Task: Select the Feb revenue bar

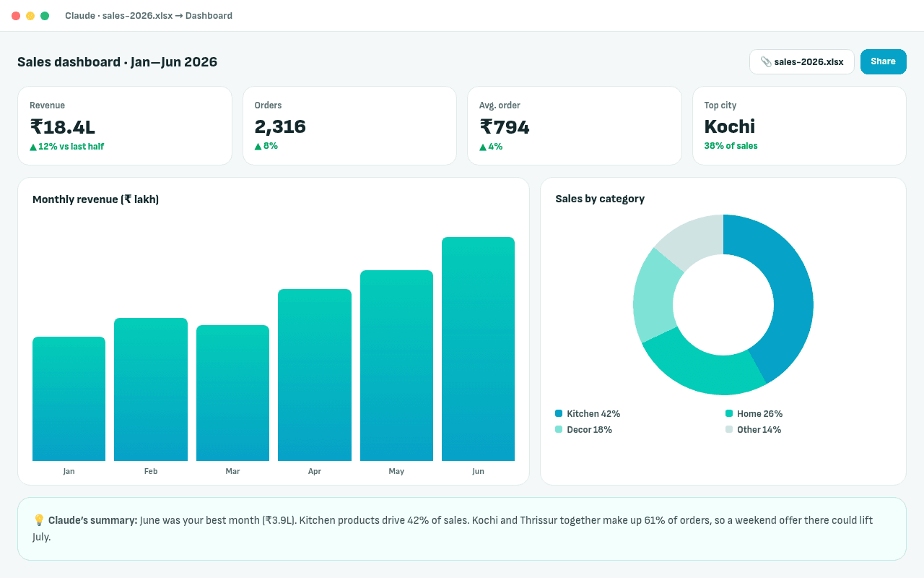Action: pyautogui.click(x=151, y=389)
